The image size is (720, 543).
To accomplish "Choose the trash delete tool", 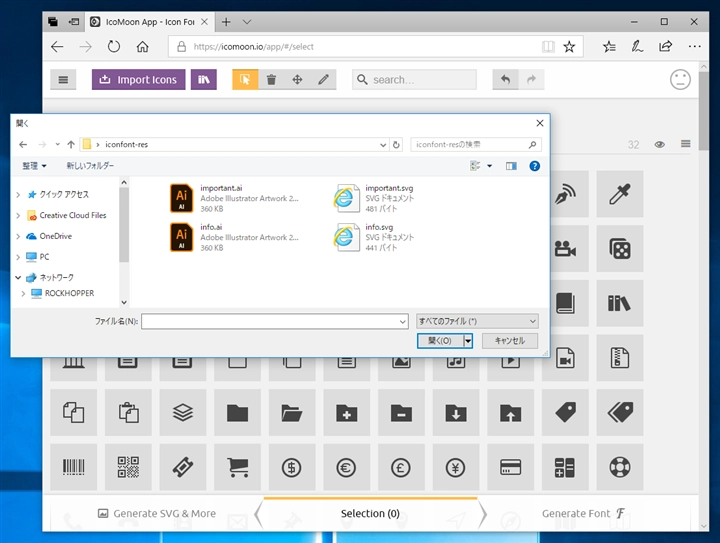I will point(271,79).
